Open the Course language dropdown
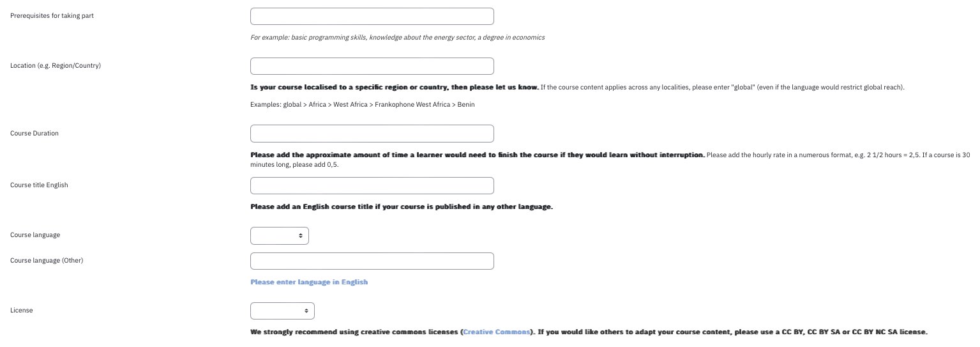 point(280,236)
